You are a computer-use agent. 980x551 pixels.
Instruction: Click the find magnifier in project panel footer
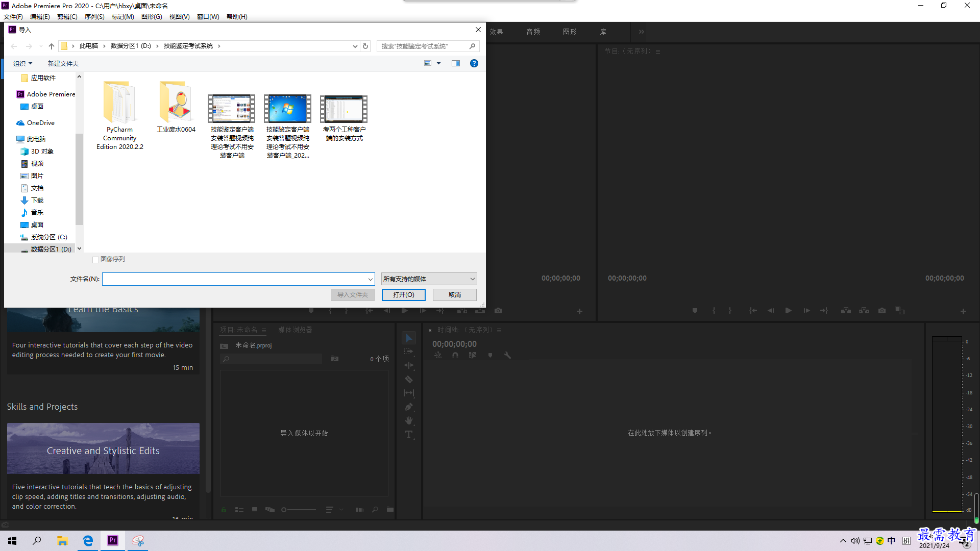tap(375, 510)
